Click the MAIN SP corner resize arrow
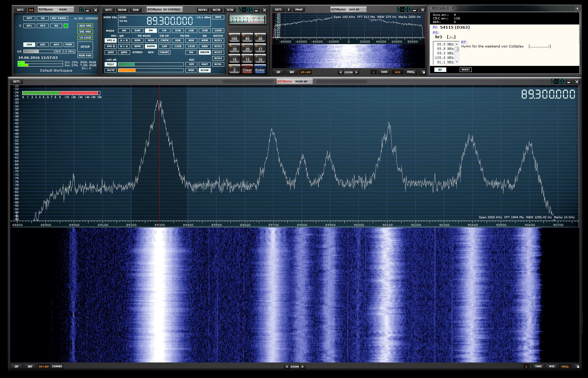The height and width of the screenshot is (378, 588). click(577, 366)
